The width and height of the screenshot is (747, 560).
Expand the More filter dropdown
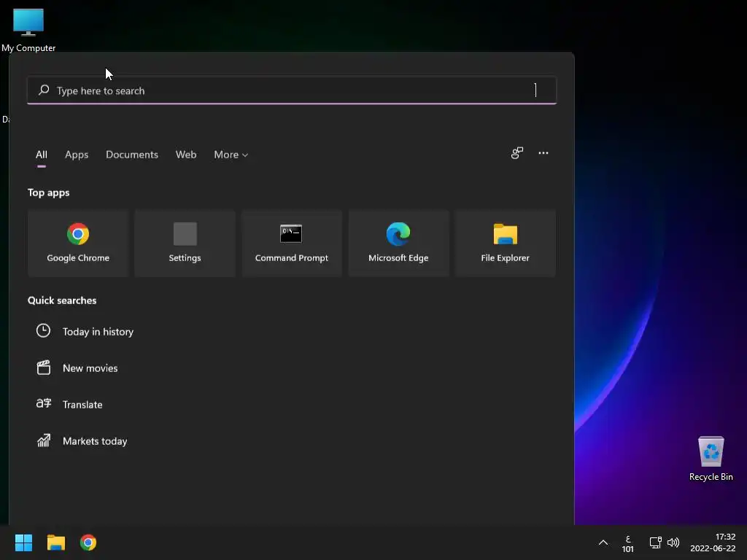(231, 155)
